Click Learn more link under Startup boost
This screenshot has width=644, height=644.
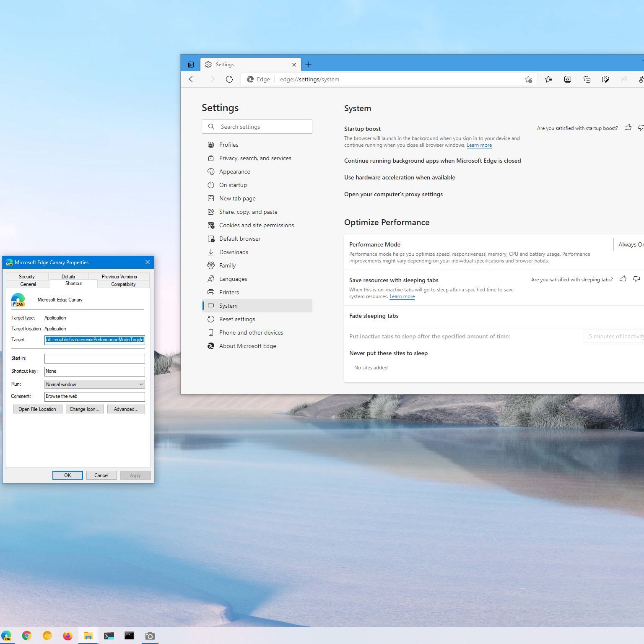tap(479, 145)
